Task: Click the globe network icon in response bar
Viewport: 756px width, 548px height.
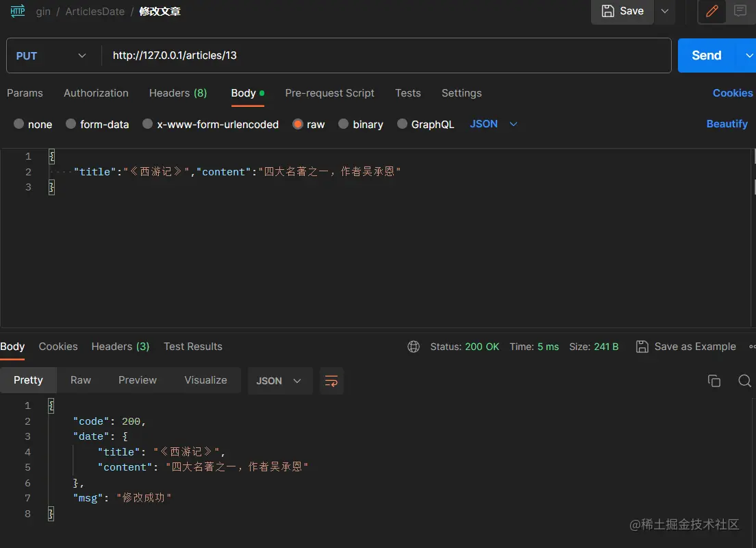Action: coord(414,347)
